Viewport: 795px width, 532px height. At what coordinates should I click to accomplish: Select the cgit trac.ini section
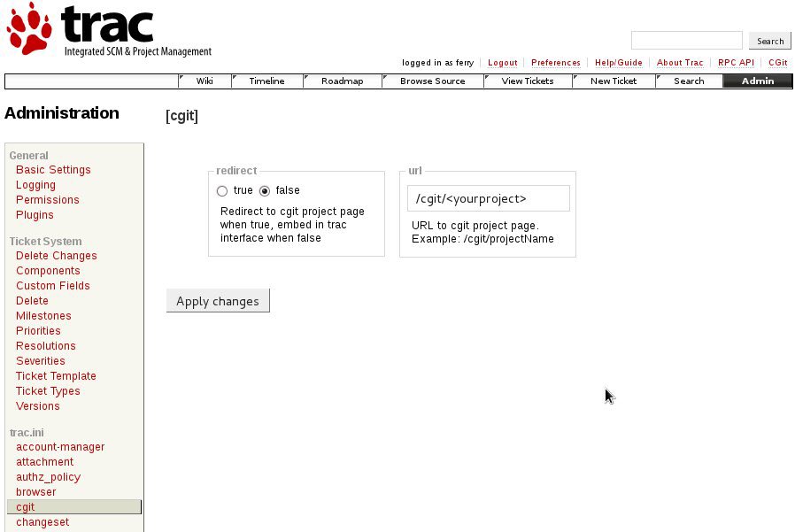pos(74,507)
